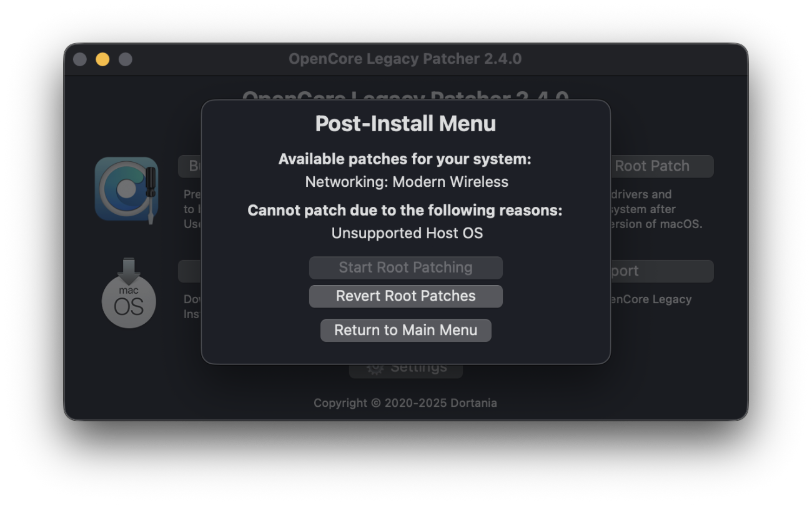Click the Available patches for your system label

(x=405, y=159)
